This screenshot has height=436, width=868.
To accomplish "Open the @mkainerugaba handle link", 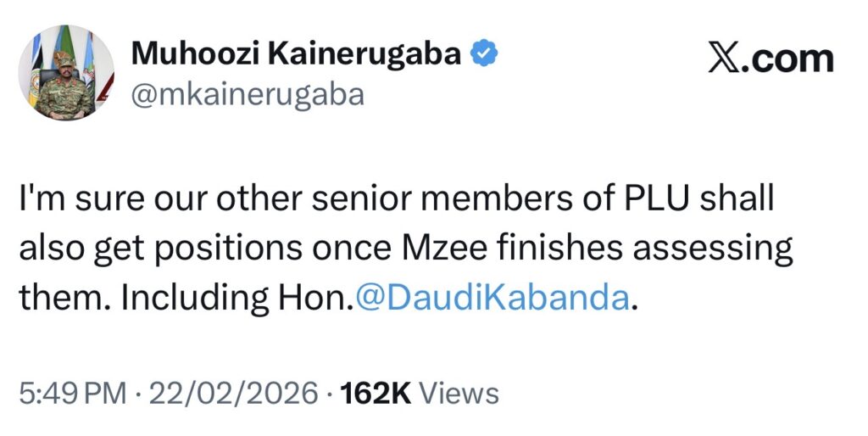I will 248,94.
